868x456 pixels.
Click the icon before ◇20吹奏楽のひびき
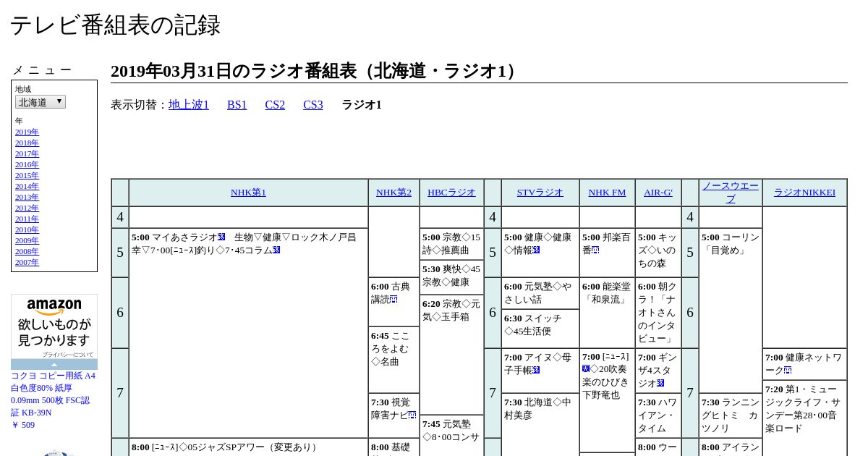[x=586, y=369]
